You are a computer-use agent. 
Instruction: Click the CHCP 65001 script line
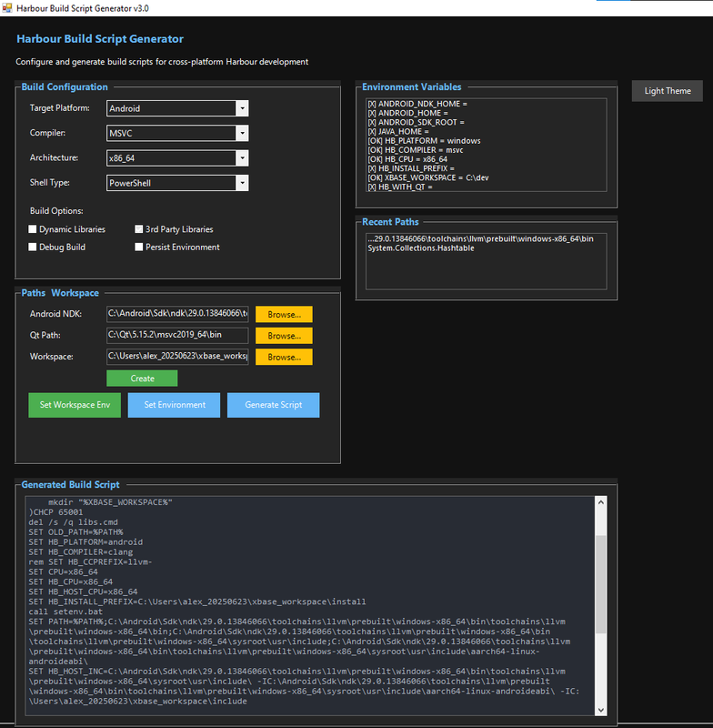tap(55, 512)
